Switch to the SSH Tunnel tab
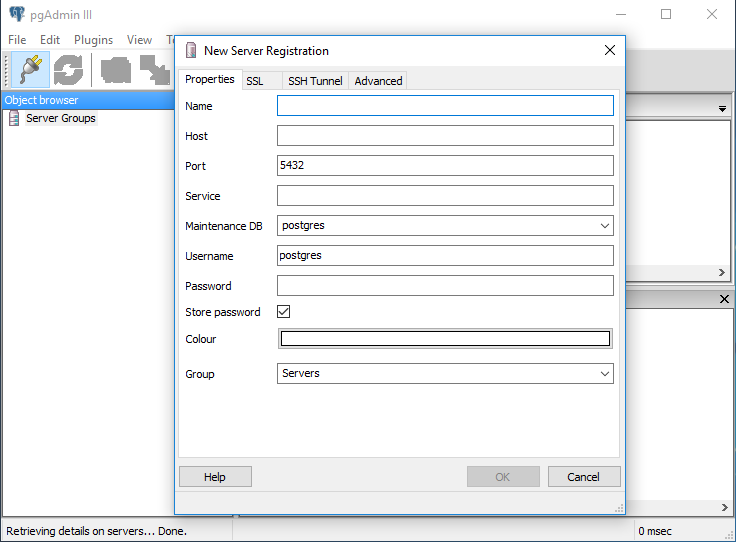This screenshot has height=542, width=736. 315,81
